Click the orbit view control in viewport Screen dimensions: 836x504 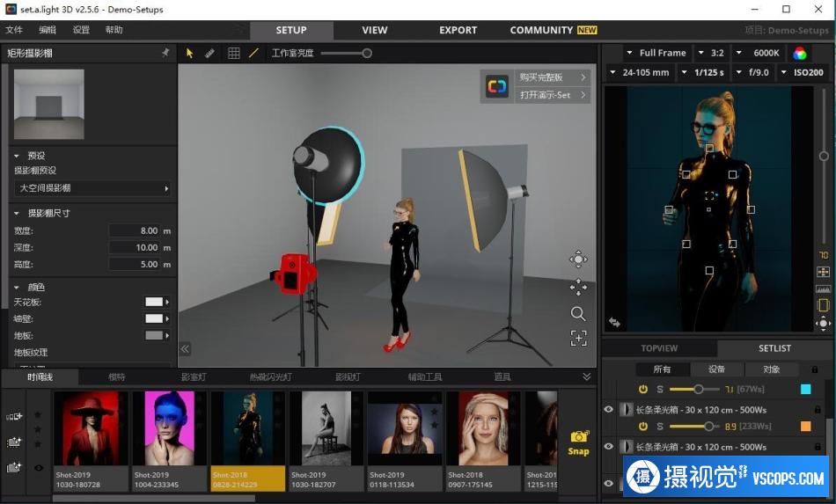[x=578, y=259]
